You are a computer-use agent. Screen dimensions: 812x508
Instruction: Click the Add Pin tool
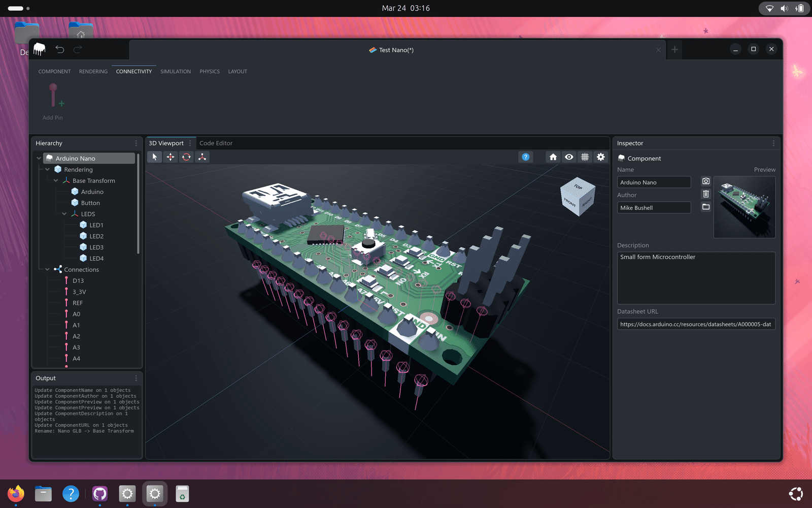(x=53, y=102)
